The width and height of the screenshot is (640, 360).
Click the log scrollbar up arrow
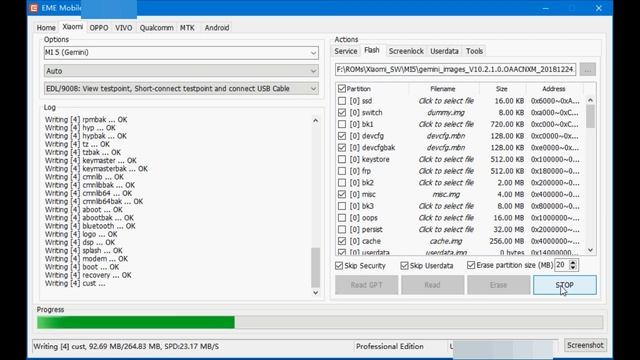pyautogui.click(x=315, y=120)
